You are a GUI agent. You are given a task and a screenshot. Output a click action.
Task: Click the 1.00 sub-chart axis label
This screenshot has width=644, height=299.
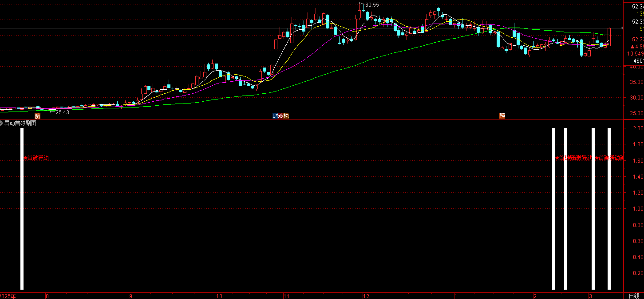pyautogui.click(x=638, y=209)
